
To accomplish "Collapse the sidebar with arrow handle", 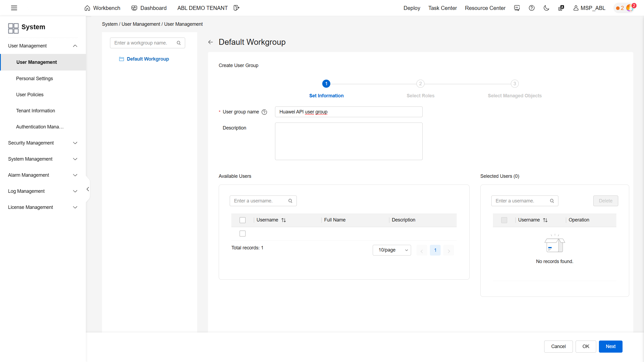I will coord(88,189).
